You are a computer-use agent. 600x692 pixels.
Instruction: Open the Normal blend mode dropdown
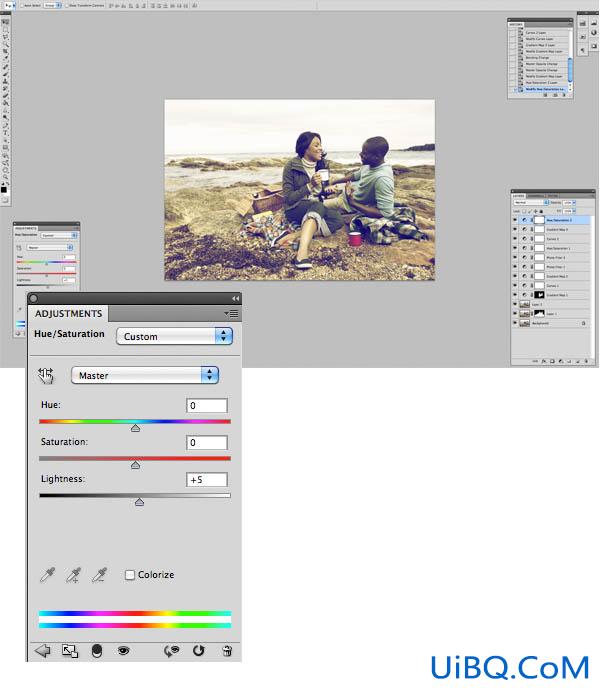(531, 203)
